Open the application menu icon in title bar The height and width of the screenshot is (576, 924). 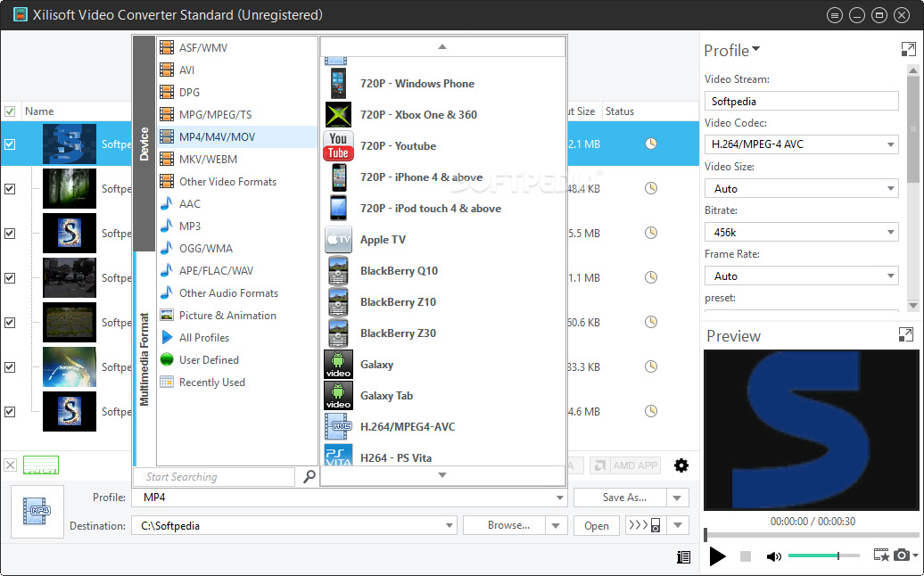pos(835,15)
